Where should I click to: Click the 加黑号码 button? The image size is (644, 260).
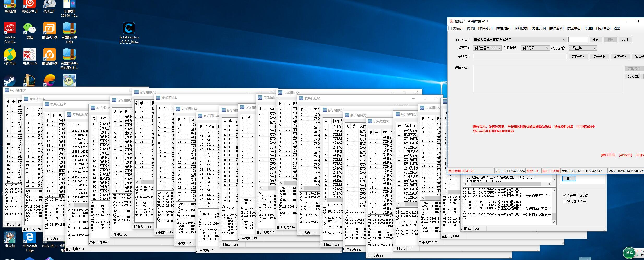pos(620,57)
